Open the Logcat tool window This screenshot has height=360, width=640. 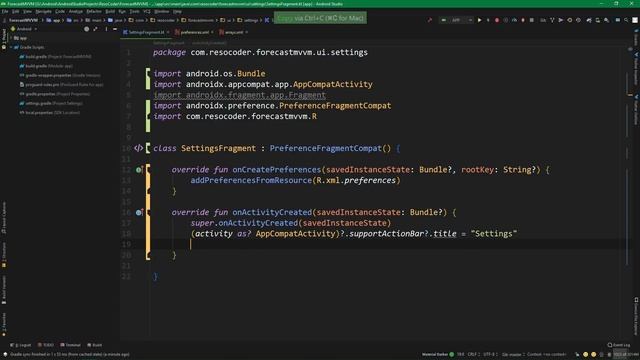(x=21, y=345)
